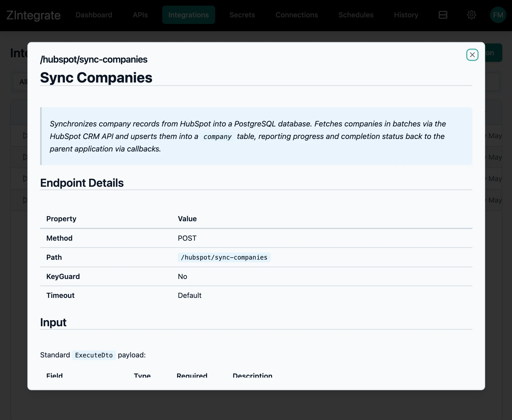This screenshot has height=420, width=512.
Task: Select the play icon on the last row
Action: pyautogui.click(x=25, y=200)
